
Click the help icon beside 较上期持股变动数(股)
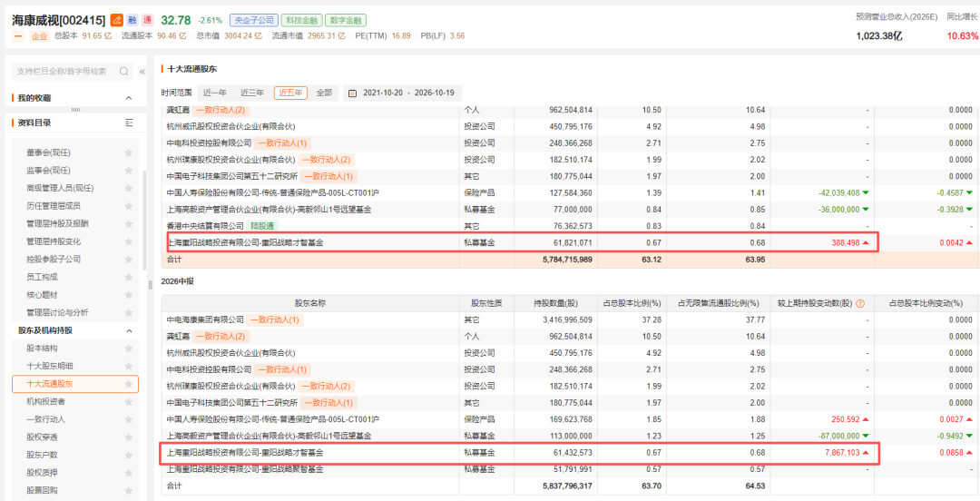tap(860, 303)
